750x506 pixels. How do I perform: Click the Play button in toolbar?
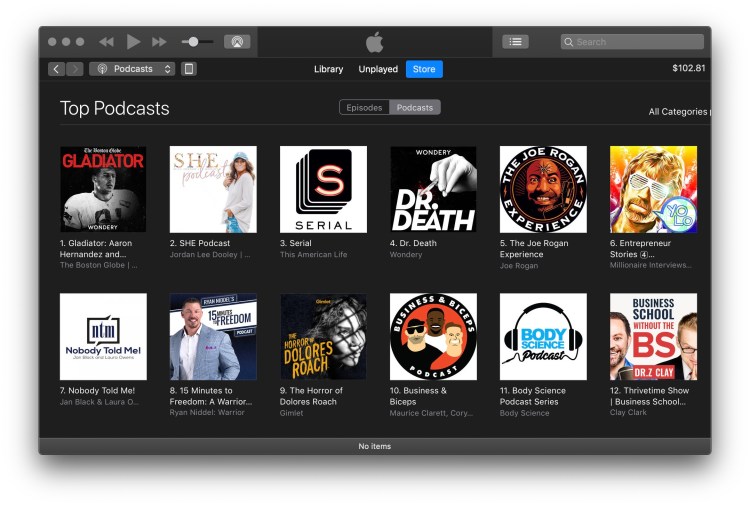(133, 42)
